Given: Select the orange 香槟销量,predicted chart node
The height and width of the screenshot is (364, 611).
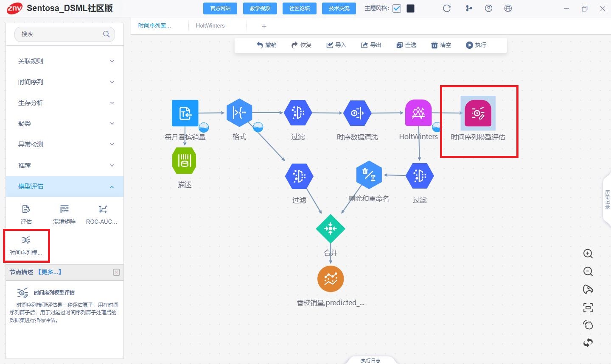Looking at the screenshot, I should tap(331, 279).
